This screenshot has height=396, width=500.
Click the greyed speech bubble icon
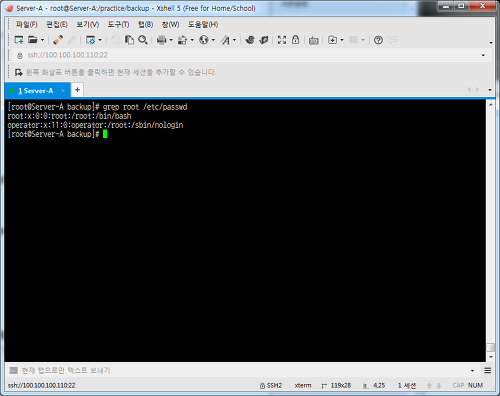[392, 40]
